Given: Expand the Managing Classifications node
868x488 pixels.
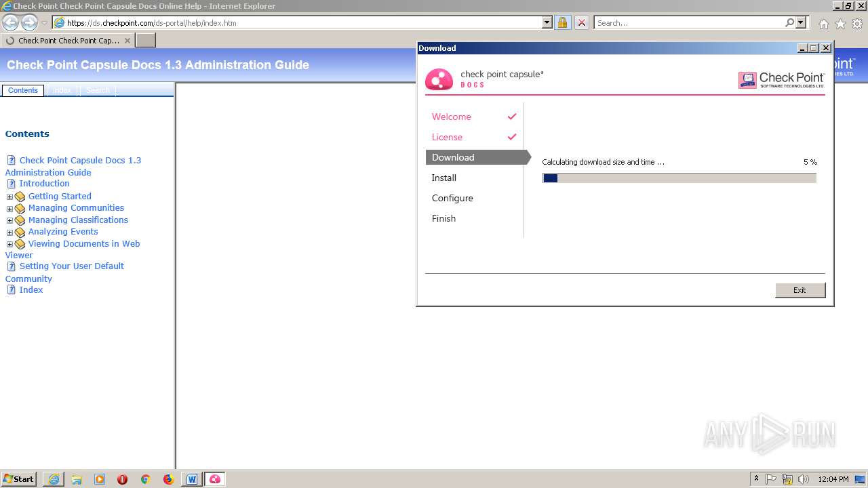Looking at the screenshot, I should tap(9, 221).
